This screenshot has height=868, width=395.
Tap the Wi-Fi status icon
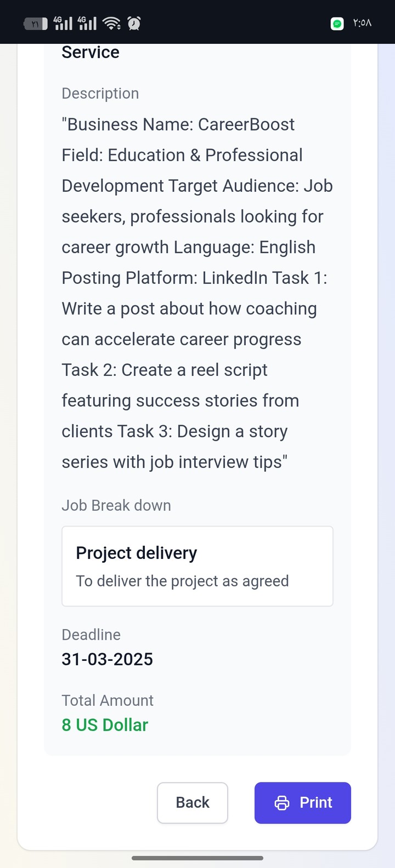click(112, 23)
